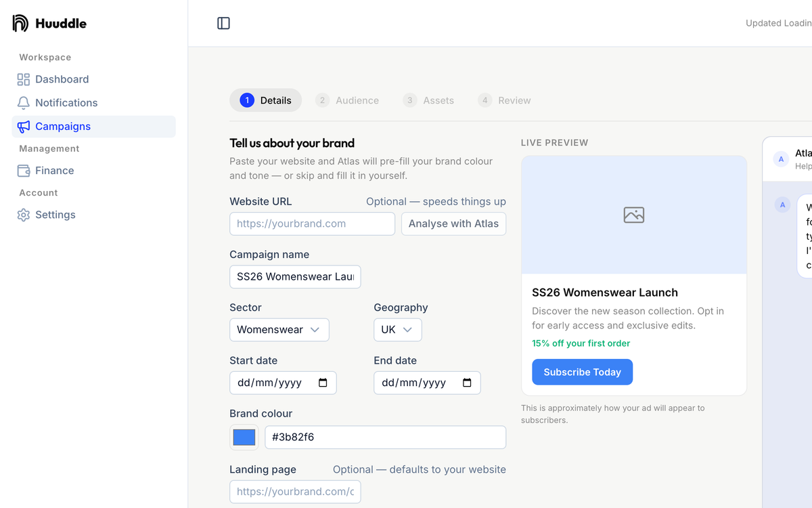The height and width of the screenshot is (508, 812).
Task: Select Campaigns in the sidebar
Action: [93, 127]
